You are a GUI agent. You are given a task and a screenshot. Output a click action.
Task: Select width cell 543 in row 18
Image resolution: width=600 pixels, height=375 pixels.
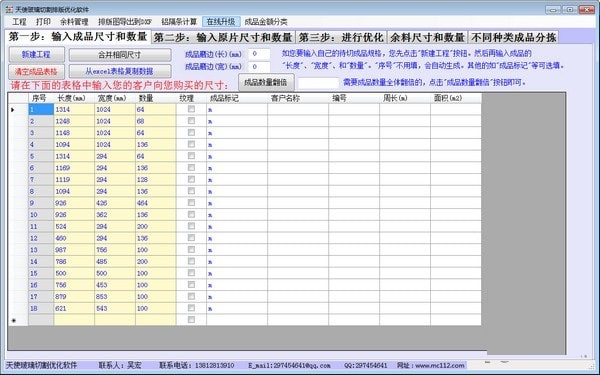coord(115,308)
